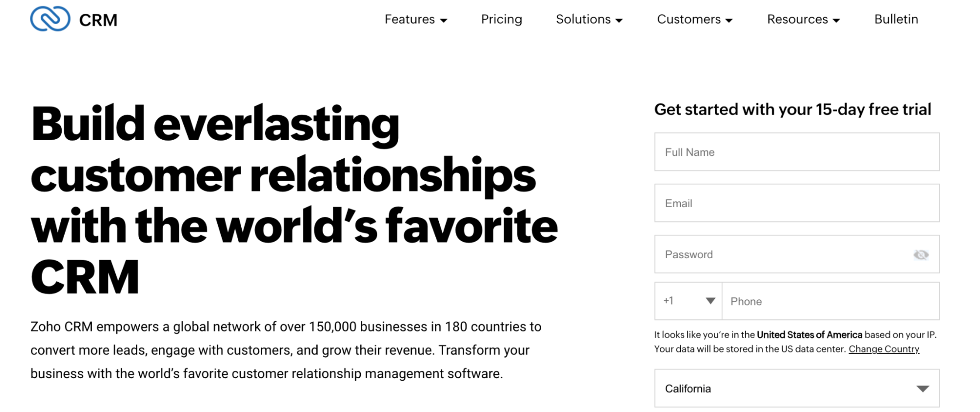This screenshot has width=980, height=412.
Task: Open the Features dropdown menu
Action: tap(415, 20)
